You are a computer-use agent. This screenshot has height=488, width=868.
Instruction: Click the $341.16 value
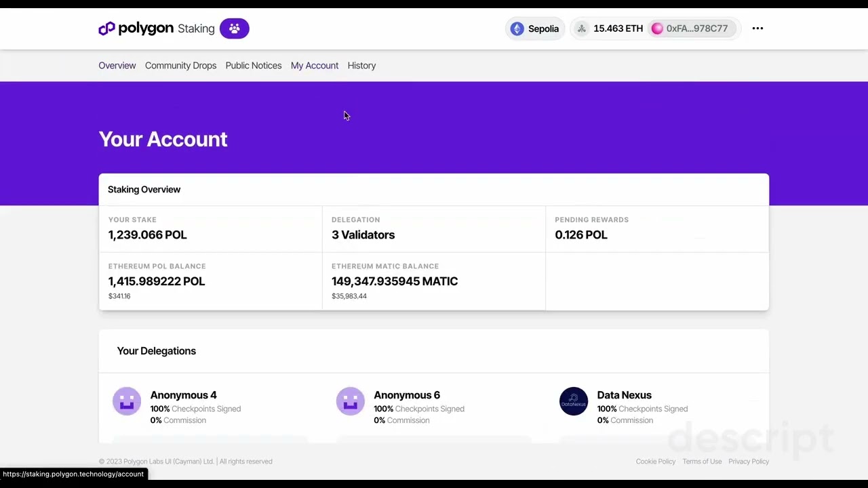[x=119, y=296]
